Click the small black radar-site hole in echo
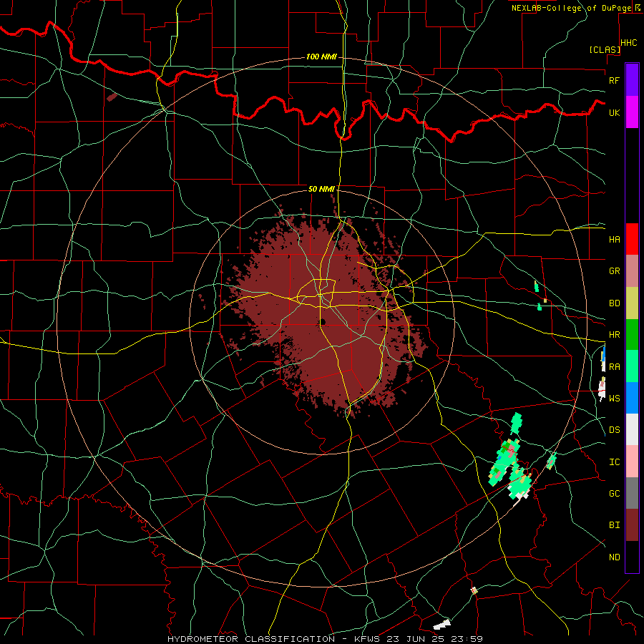The width and height of the screenshot is (644, 644). pos(323,321)
